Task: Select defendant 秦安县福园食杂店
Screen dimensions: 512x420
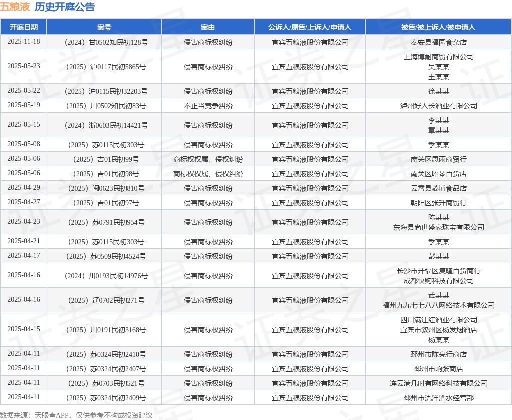Action: point(439,42)
